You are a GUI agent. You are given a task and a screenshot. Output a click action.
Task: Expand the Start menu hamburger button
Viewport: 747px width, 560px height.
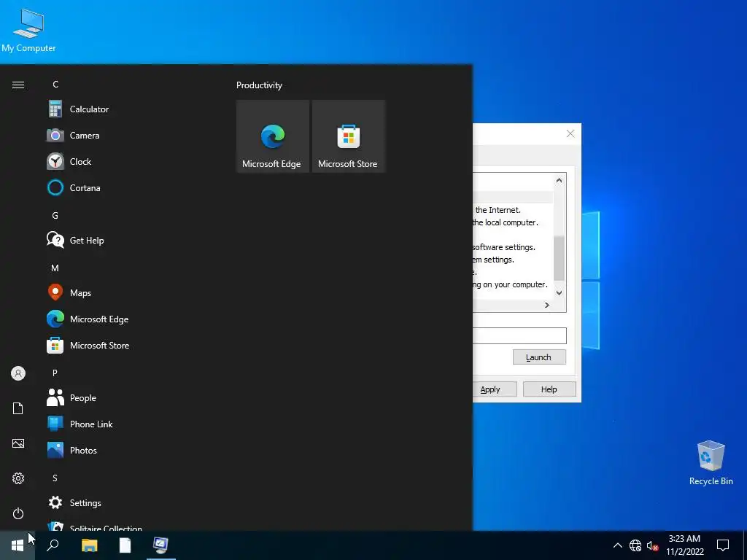click(18, 85)
